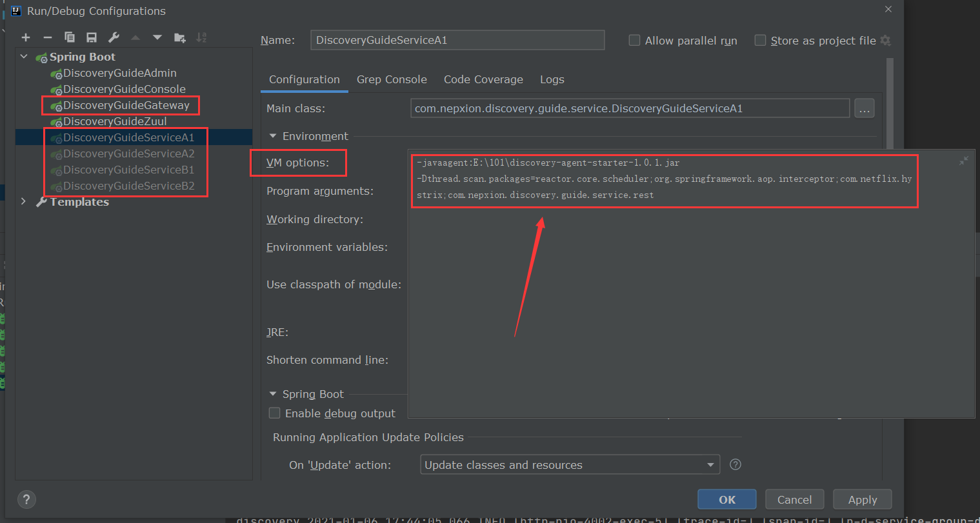Apply the configuration changes
Viewport: 980px width, 523px height.
(x=862, y=499)
